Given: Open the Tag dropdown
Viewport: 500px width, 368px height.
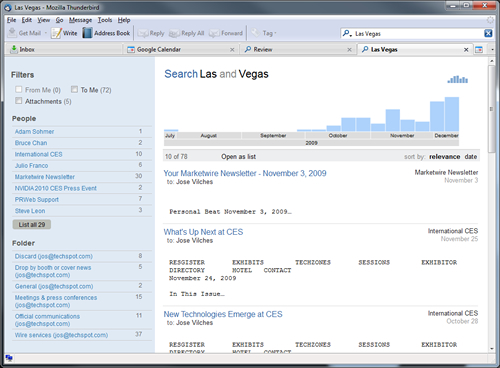Looking at the screenshot, I should click(x=264, y=33).
